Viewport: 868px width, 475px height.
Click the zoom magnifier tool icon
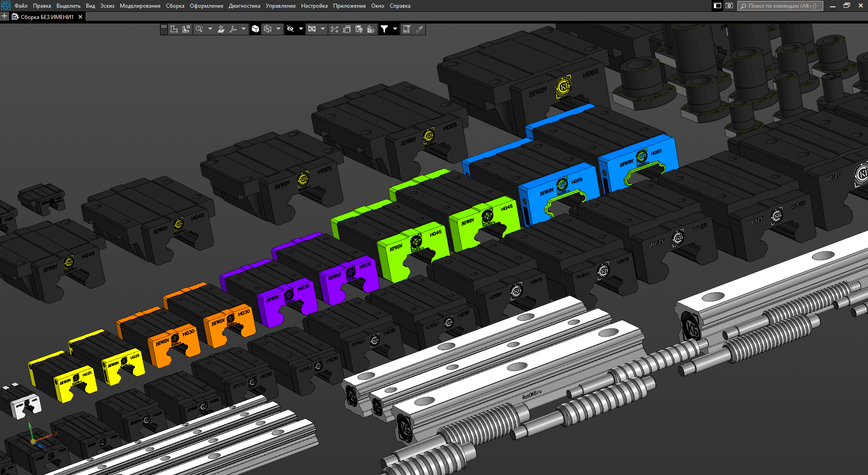199,29
